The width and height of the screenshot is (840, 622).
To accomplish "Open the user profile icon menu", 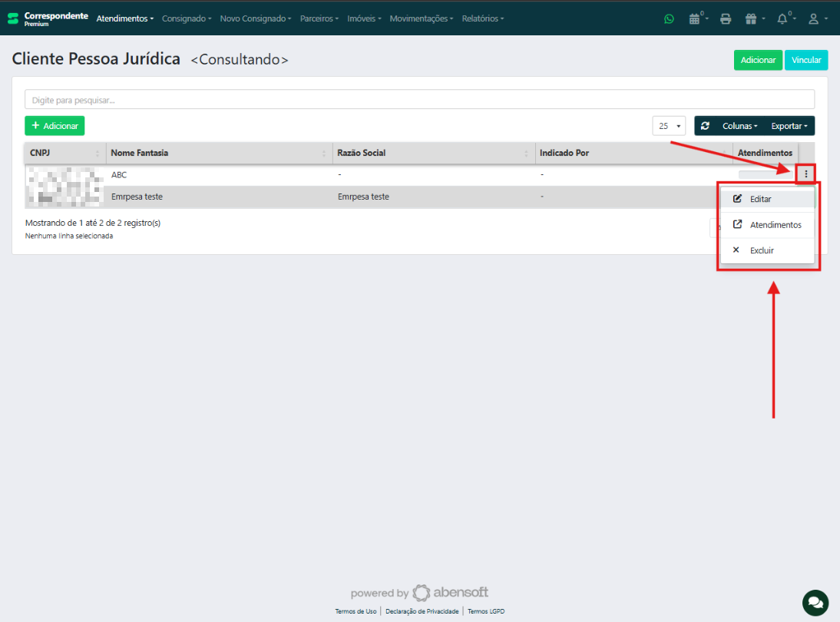I will tap(814, 19).
